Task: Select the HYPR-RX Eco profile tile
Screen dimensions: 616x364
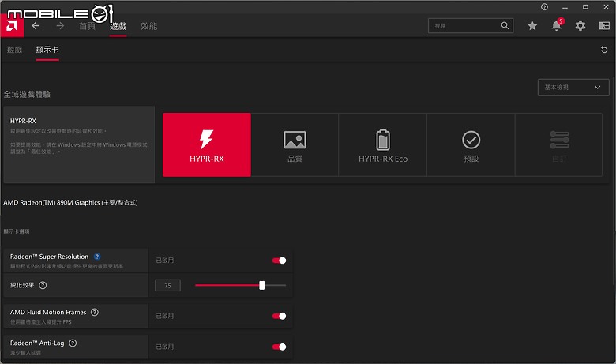Action: 383,144
